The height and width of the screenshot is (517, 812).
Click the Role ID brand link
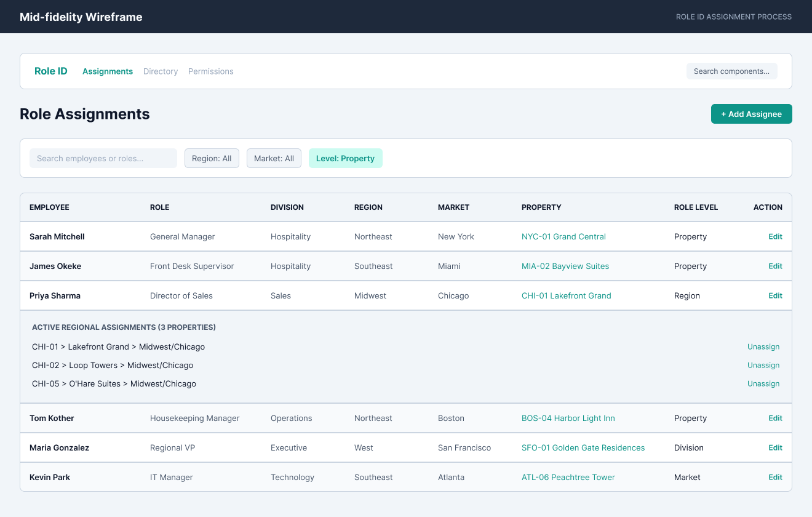[51, 71]
